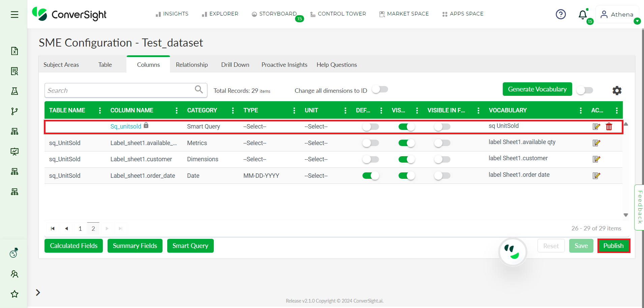
Task: Go to page 1
Action: pos(80,228)
